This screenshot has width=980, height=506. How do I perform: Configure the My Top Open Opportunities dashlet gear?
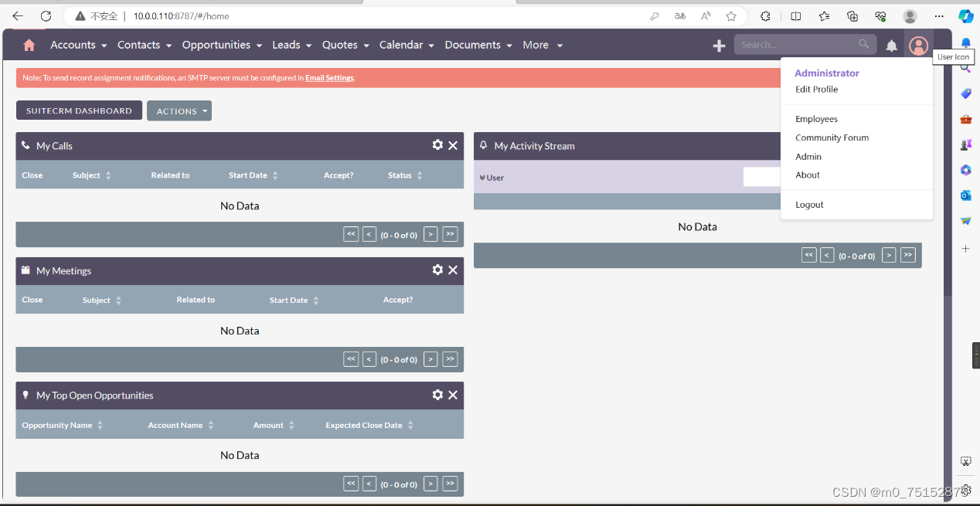click(x=437, y=395)
